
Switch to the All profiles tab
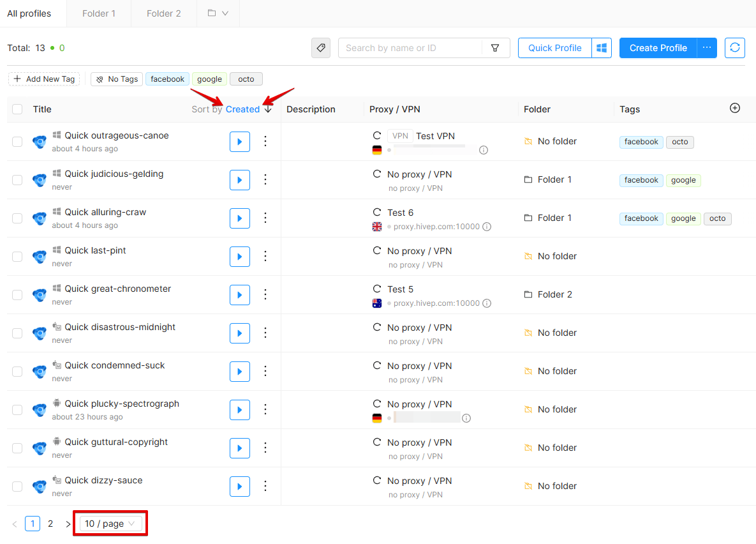[x=29, y=13]
